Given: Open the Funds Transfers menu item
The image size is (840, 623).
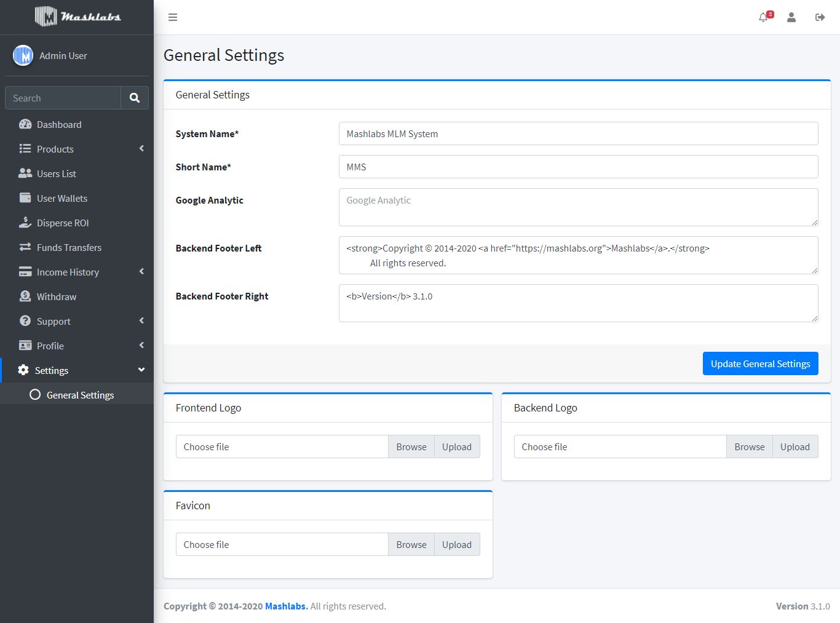Looking at the screenshot, I should (69, 247).
